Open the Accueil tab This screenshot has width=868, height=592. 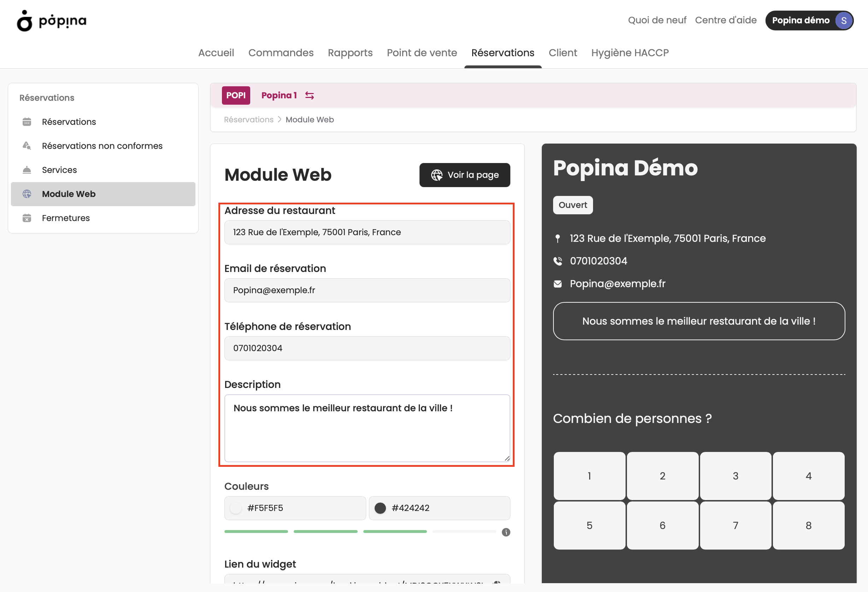click(x=216, y=53)
